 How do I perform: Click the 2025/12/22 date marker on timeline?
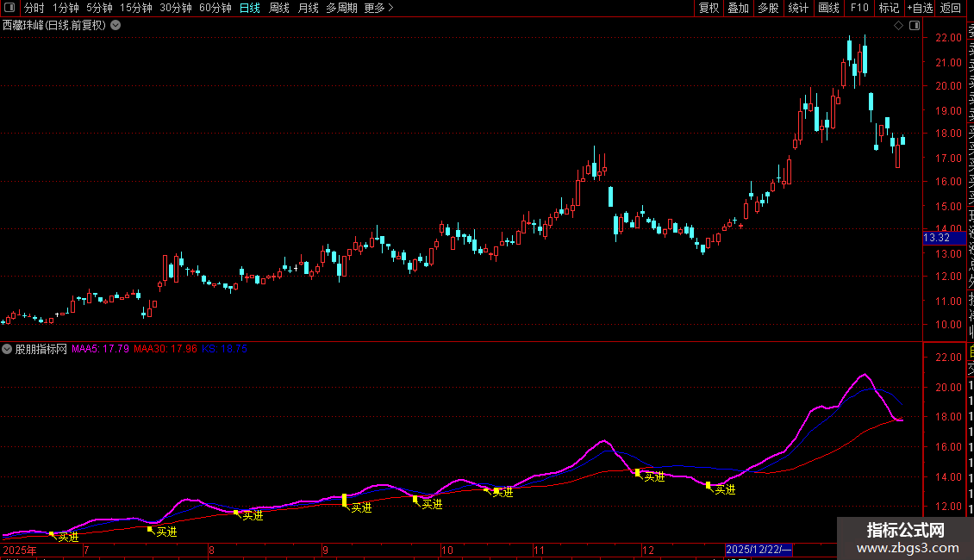pos(759,550)
